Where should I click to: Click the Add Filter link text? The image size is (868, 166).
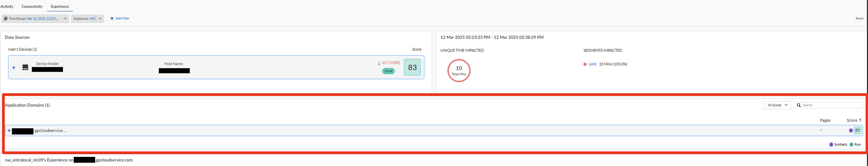tap(122, 19)
